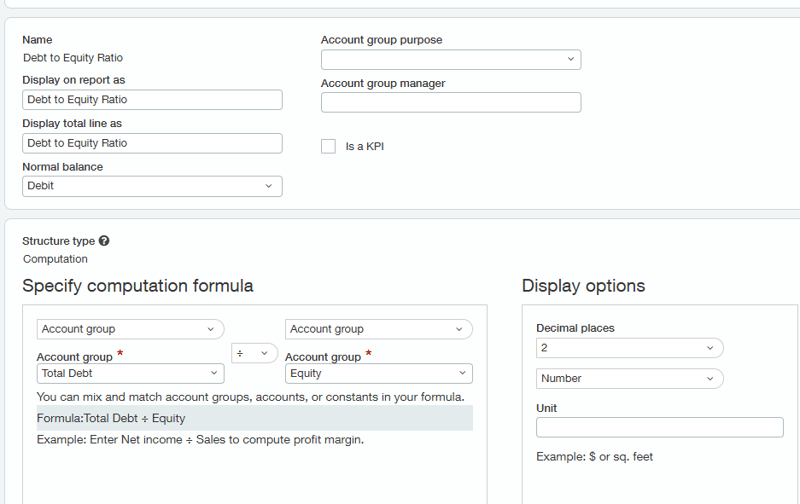Expand the Decimal places dropdown
800x504 pixels.
coord(629,348)
